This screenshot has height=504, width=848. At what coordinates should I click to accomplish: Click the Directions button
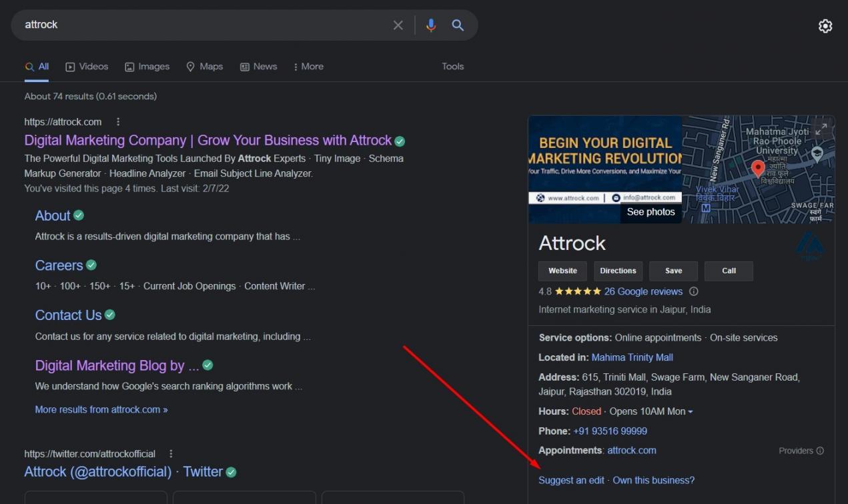point(618,271)
